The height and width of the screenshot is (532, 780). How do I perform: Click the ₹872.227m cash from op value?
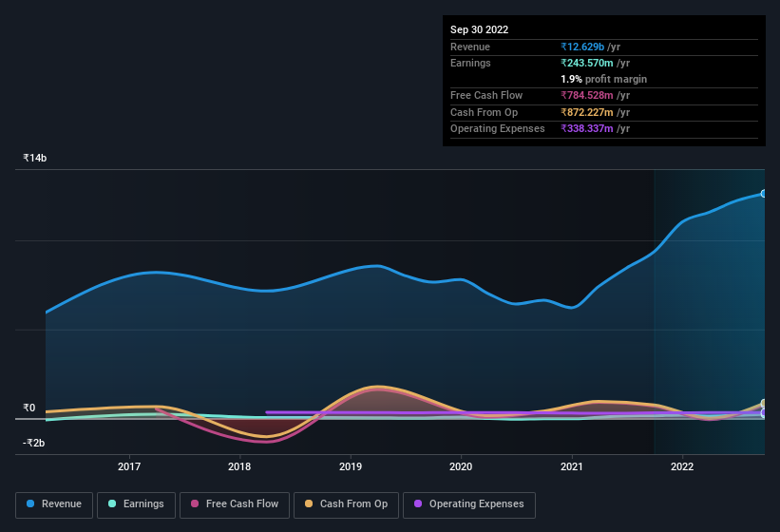pos(587,112)
